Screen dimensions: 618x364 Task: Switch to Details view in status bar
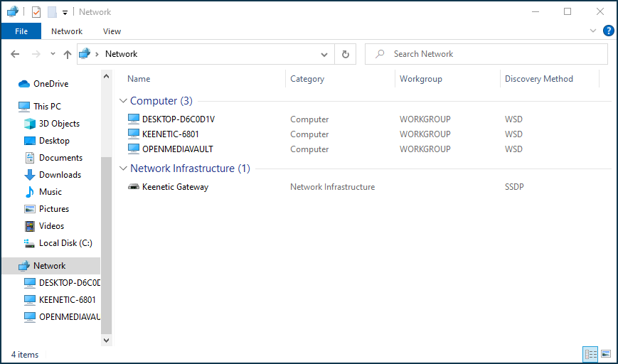pos(590,354)
